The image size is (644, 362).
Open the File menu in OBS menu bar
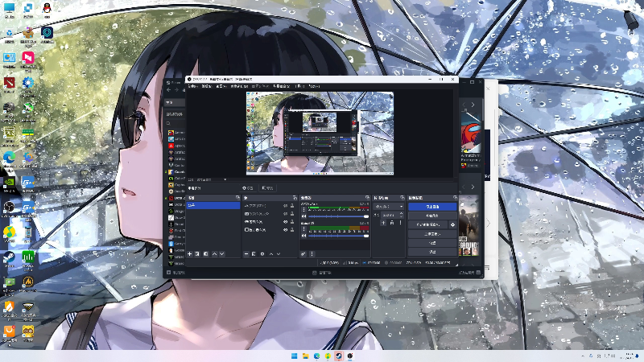click(192, 86)
